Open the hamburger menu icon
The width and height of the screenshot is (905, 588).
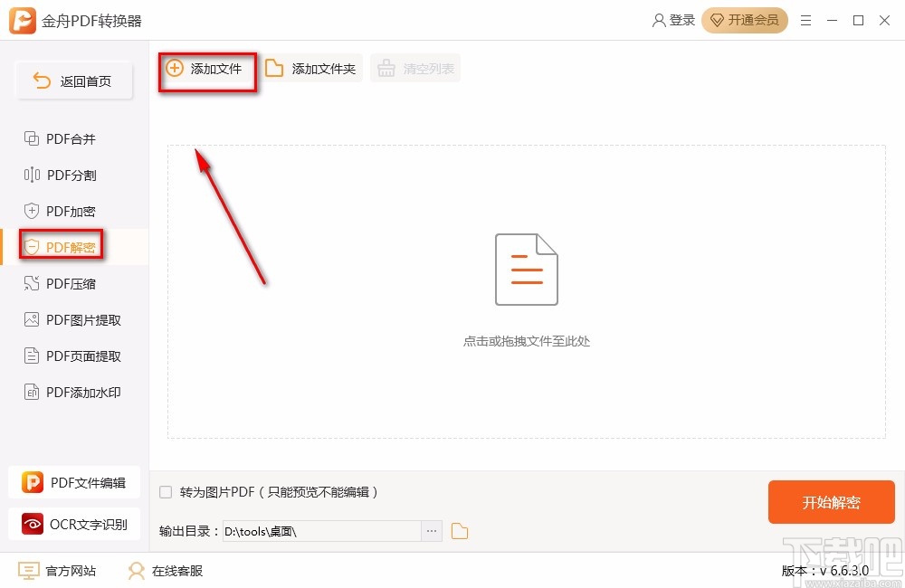pyautogui.click(x=805, y=21)
